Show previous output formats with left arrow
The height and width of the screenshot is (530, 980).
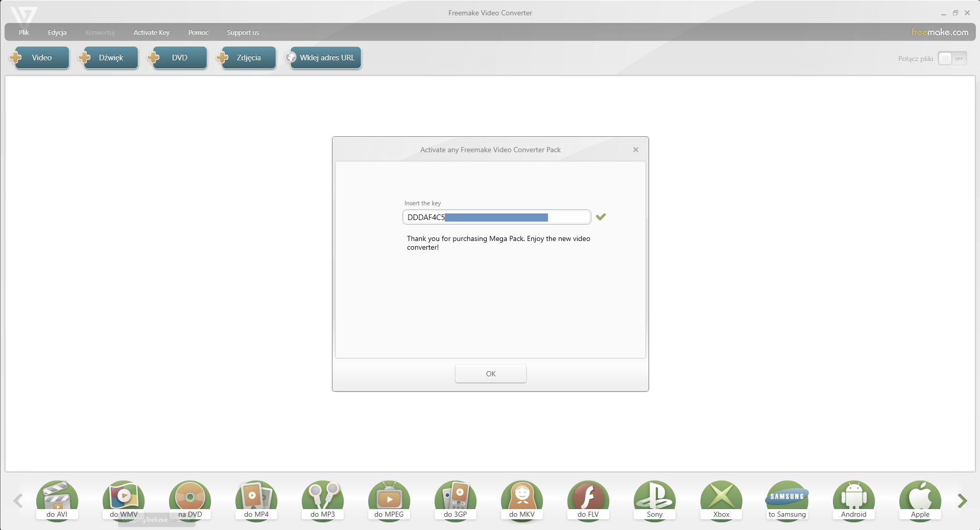pyautogui.click(x=18, y=501)
